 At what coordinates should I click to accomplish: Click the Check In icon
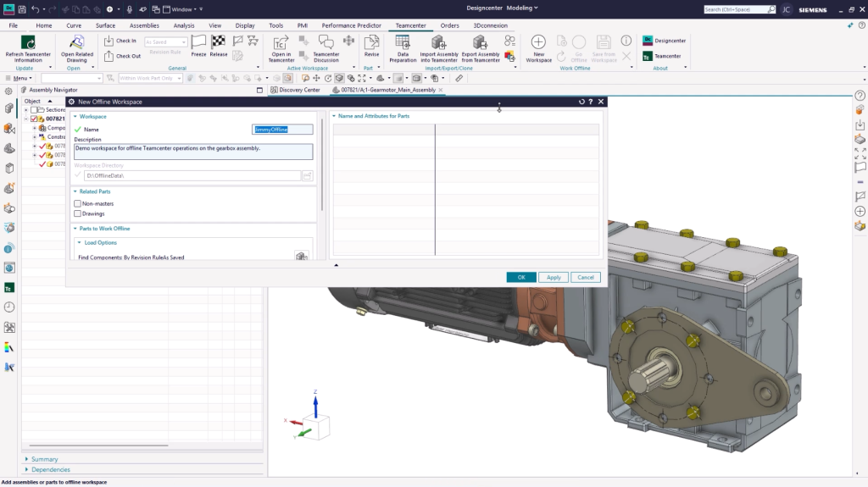(x=108, y=41)
